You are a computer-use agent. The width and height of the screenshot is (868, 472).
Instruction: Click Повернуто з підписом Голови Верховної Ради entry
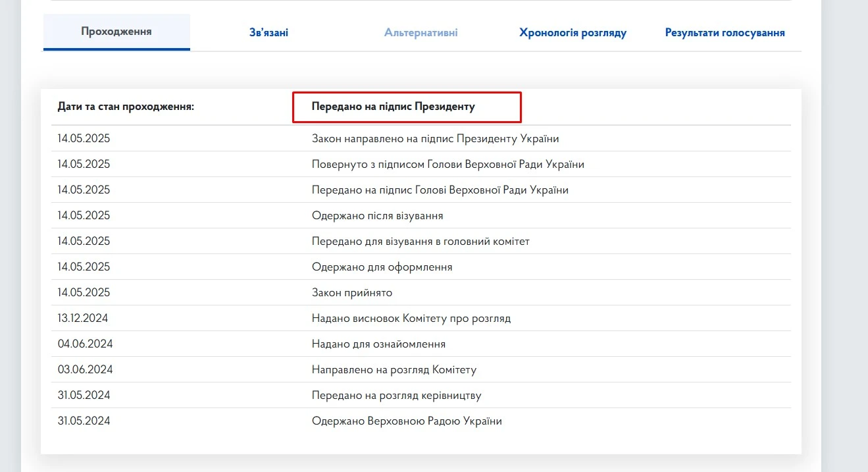click(447, 165)
